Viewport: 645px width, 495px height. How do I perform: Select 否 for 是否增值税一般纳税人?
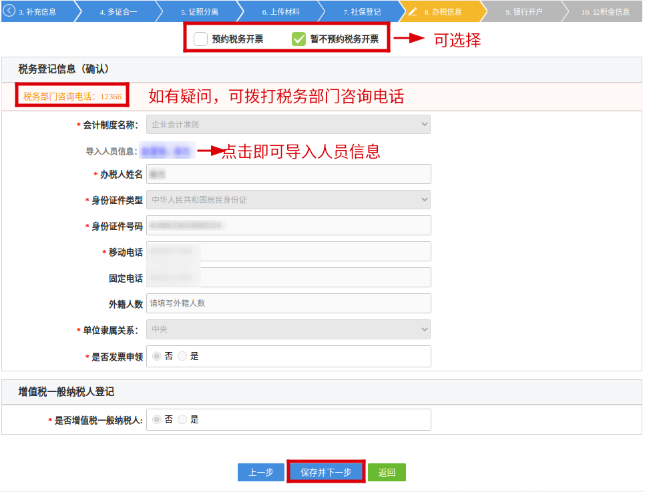156,420
